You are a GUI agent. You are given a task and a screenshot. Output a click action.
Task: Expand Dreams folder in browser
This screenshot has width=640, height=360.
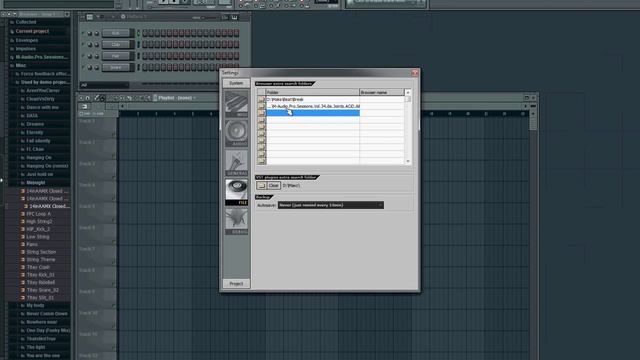[22, 124]
